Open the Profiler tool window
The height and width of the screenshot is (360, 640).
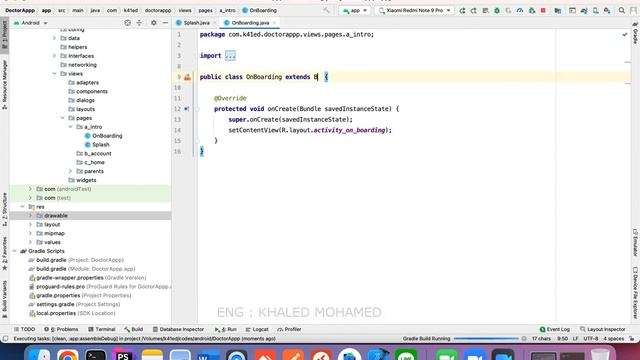pos(289,329)
